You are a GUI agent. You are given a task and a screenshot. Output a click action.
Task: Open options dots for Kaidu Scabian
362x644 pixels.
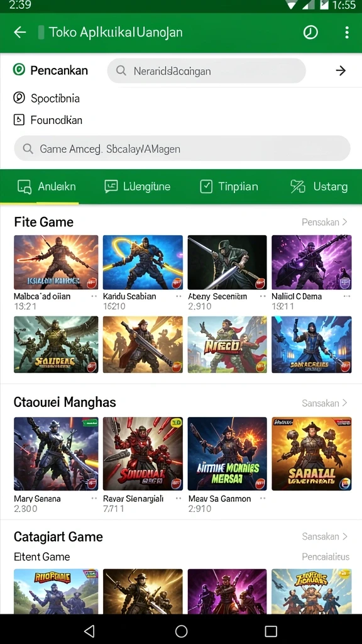pyautogui.click(x=178, y=296)
